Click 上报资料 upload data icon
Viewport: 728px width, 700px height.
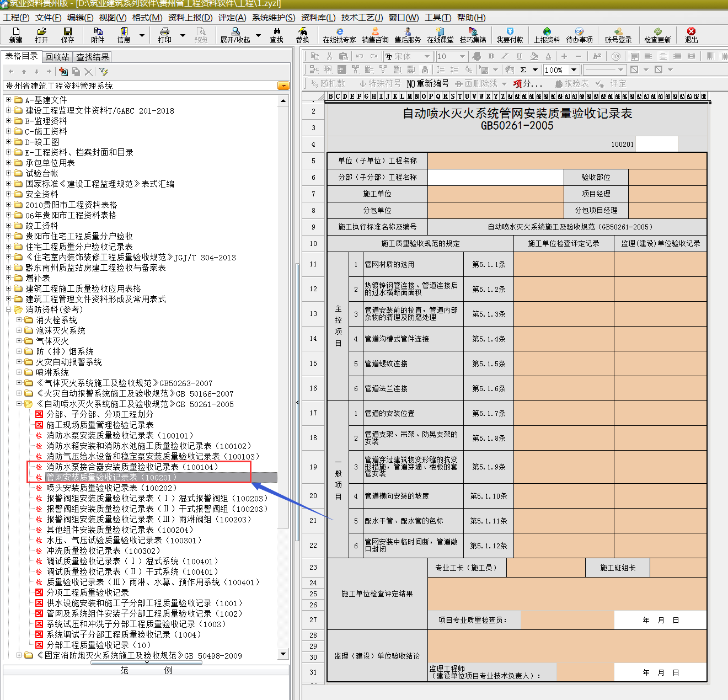pos(547,35)
